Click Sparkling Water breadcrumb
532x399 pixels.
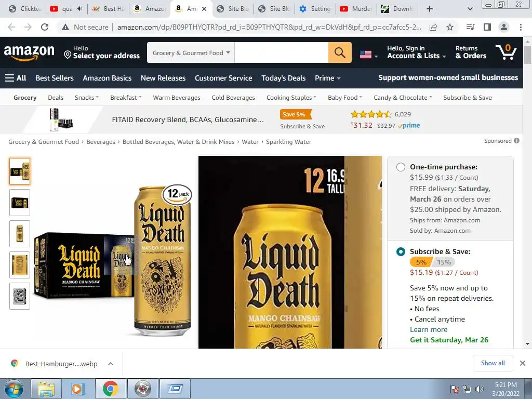[x=289, y=142]
